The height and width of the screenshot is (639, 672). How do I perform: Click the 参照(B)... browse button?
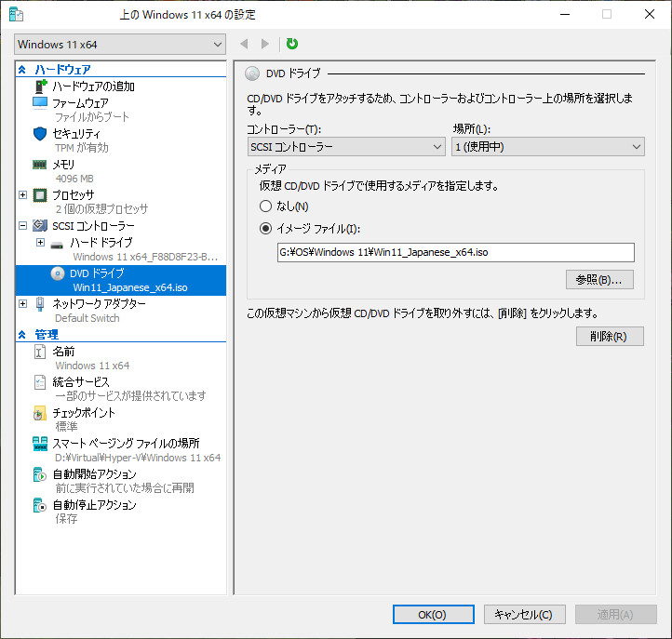point(599,280)
